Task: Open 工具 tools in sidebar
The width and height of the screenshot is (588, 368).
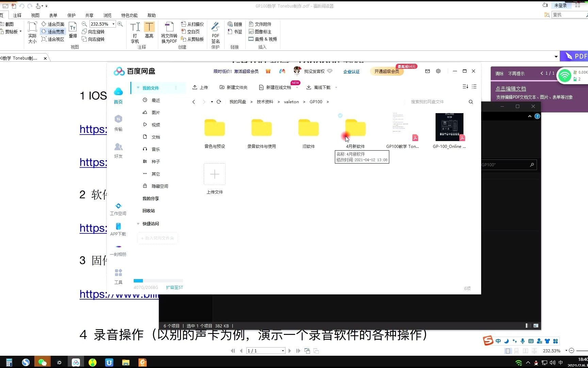Action: (118, 276)
